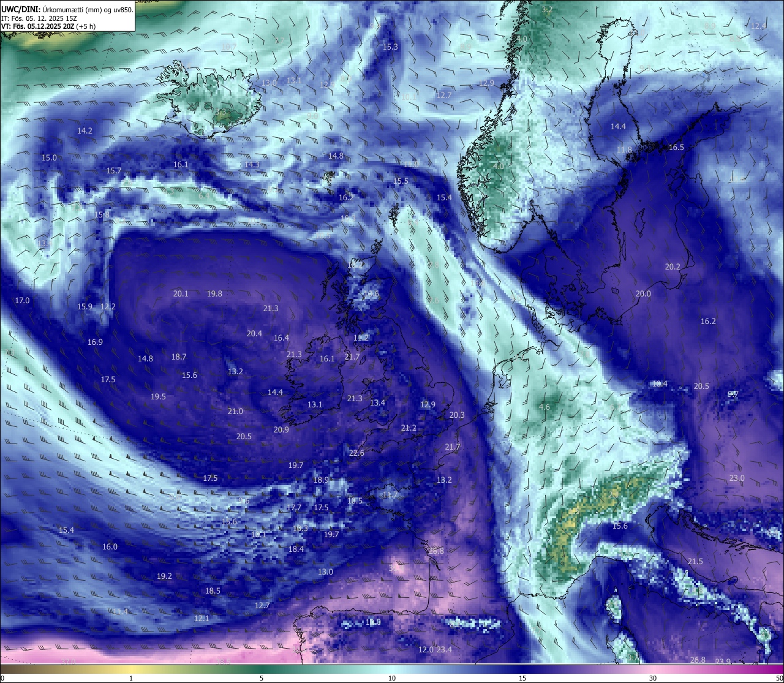Screen dimensions: 784x683
Task: Click the 20.3 value label
Action: [457, 415]
